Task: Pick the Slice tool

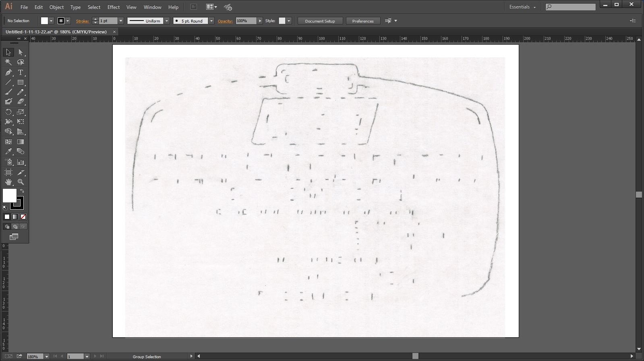Action: tap(21, 172)
